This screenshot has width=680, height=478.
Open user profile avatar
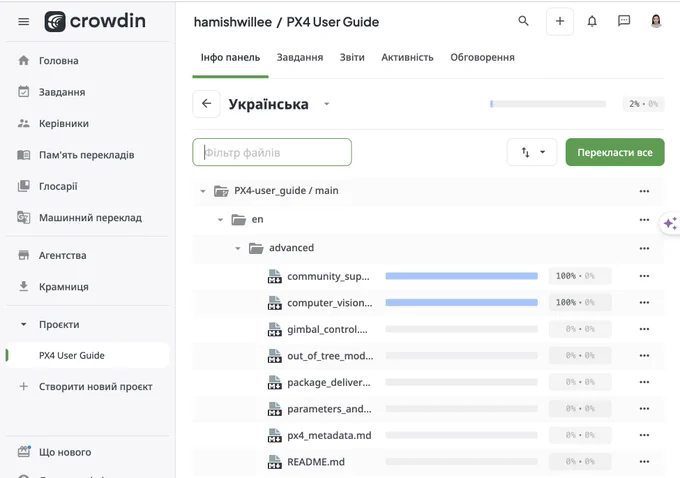656,21
